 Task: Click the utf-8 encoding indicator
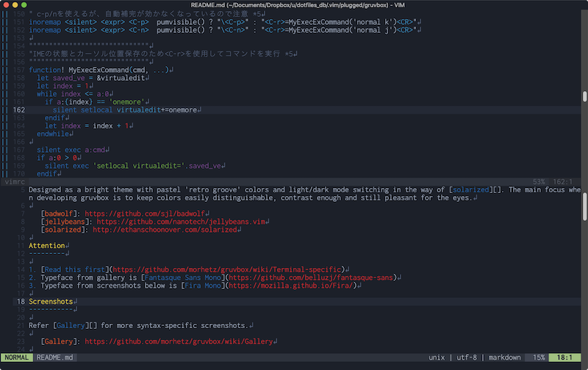click(467, 358)
